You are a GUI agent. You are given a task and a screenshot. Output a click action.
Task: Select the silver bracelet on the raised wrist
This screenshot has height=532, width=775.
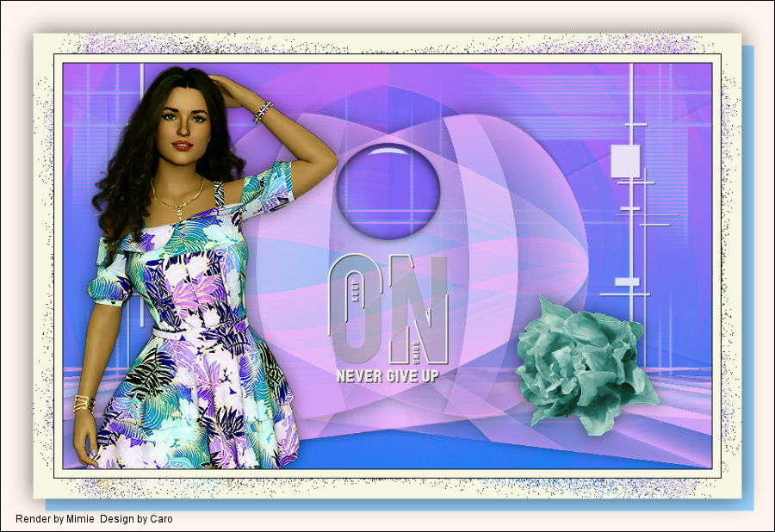tap(263, 112)
